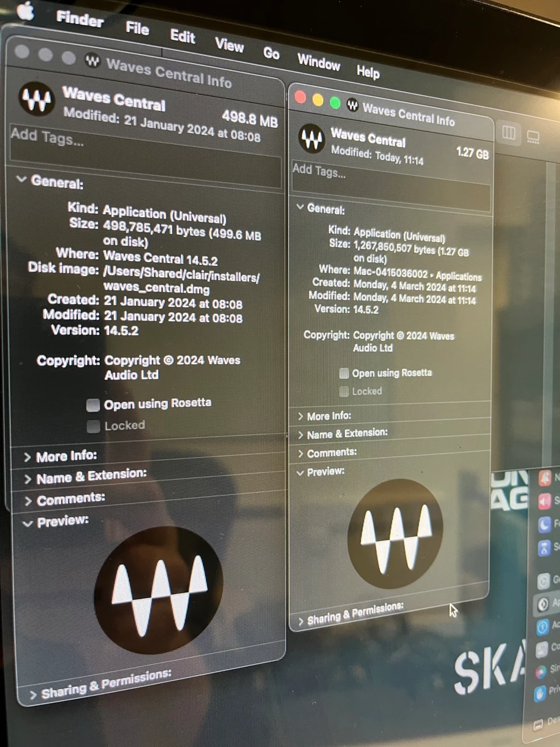The width and height of the screenshot is (560, 747).
Task: Close the active Waves Central Info window
Action: click(300, 97)
